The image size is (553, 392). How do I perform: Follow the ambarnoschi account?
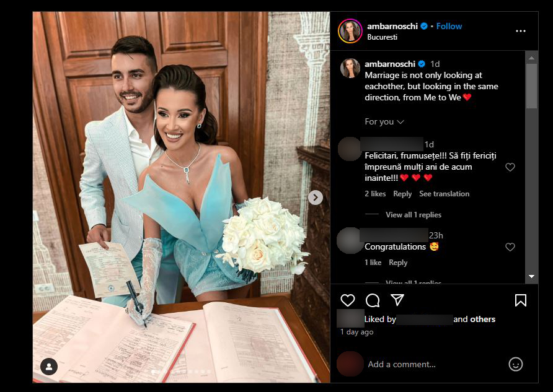[449, 26]
